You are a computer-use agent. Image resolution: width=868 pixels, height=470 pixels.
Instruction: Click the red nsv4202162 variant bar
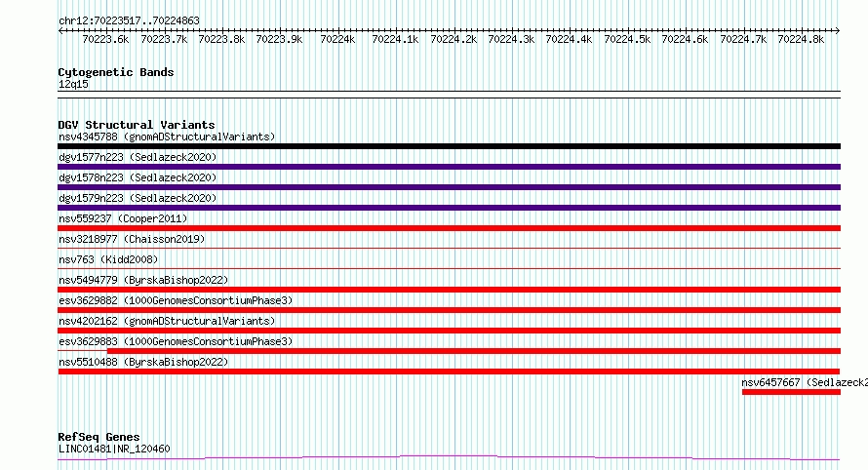point(449,331)
